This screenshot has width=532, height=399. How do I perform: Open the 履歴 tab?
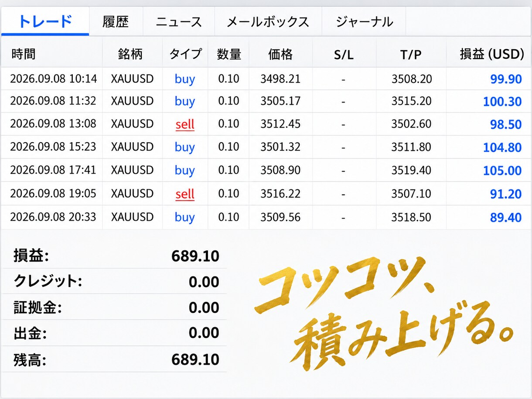point(116,21)
